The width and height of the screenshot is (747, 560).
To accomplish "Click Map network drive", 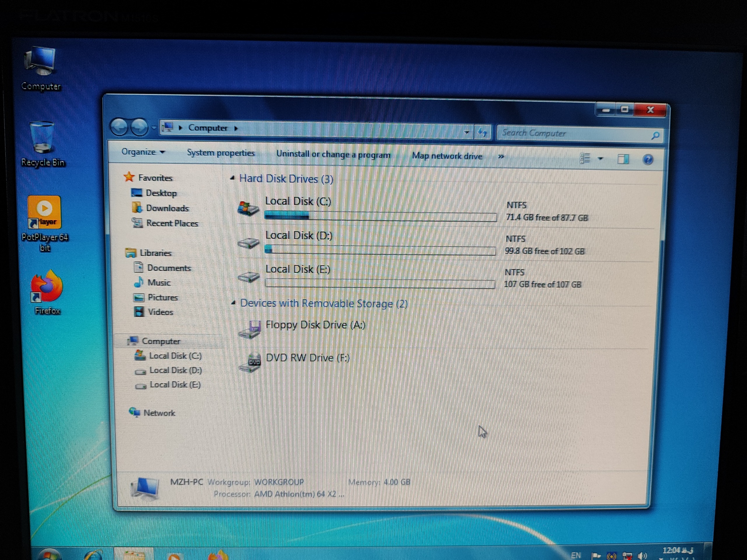I will click(x=446, y=156).
